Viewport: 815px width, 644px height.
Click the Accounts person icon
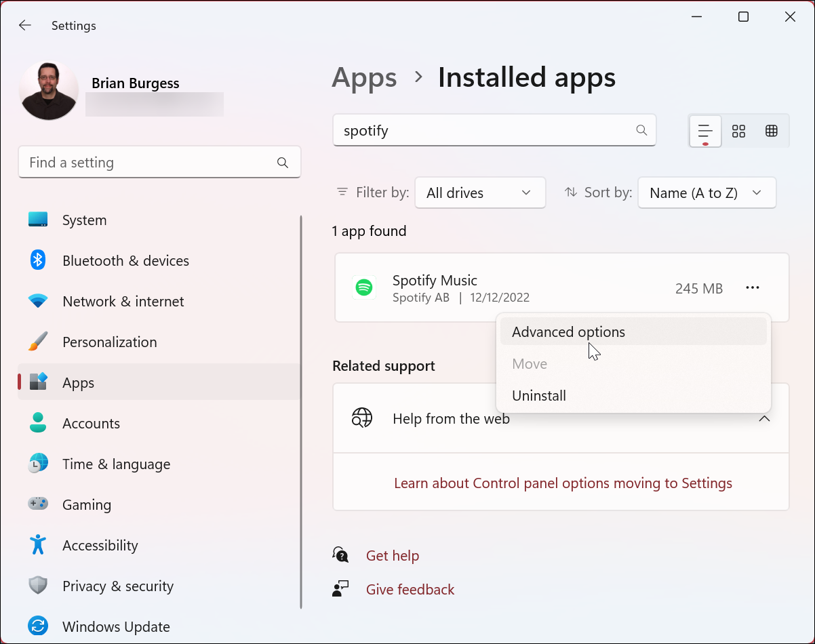coord(38,423)
